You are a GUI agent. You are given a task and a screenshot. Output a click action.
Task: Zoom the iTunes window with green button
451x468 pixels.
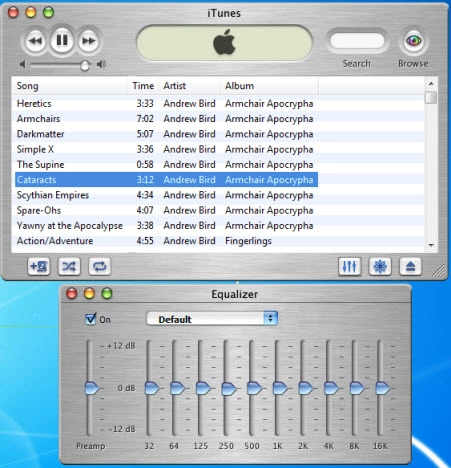[48, 12]
